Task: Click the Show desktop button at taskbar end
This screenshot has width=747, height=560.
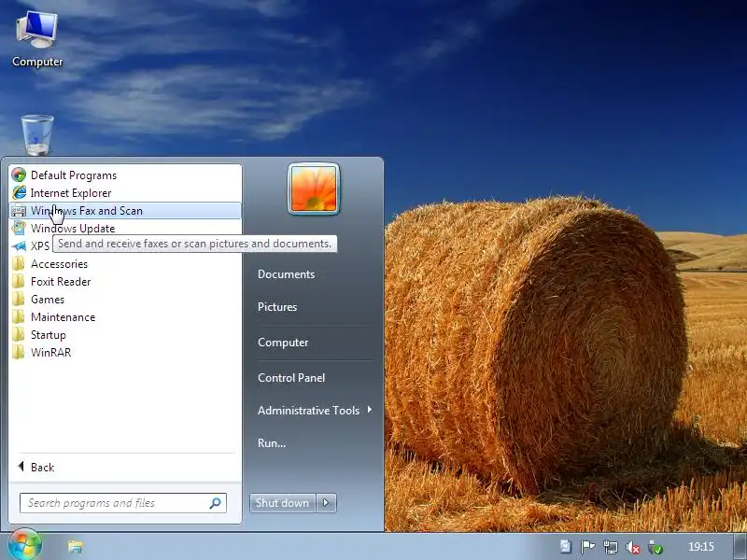Action: pos(740,547)
